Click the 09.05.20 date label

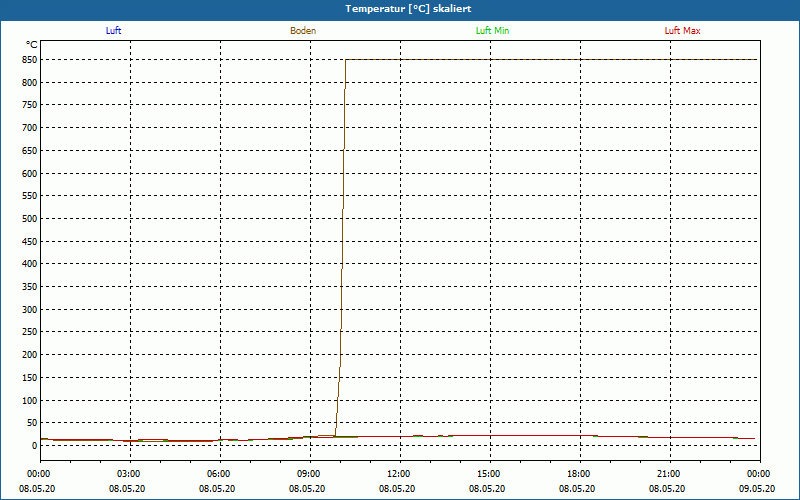[757, 489]
